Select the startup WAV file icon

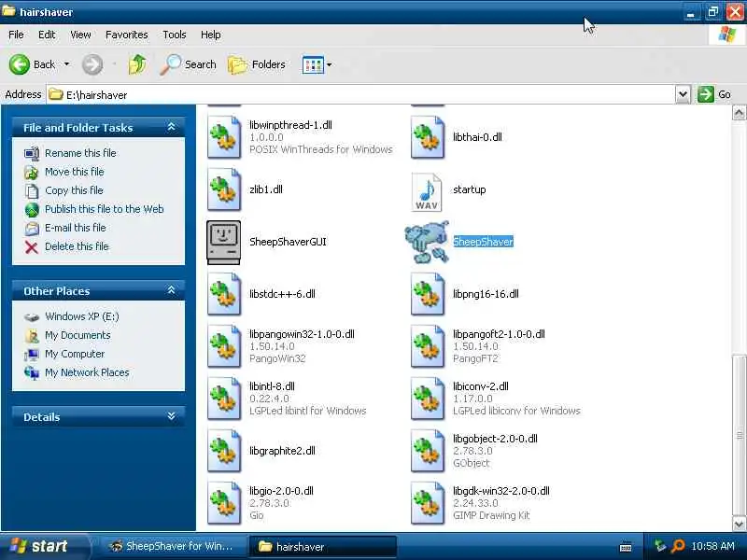[x=427, y=191]
